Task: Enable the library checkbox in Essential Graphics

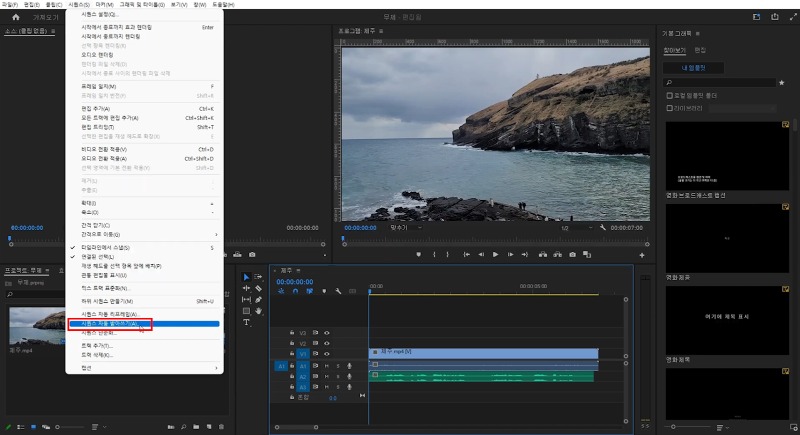Action: tap(669, 107)
